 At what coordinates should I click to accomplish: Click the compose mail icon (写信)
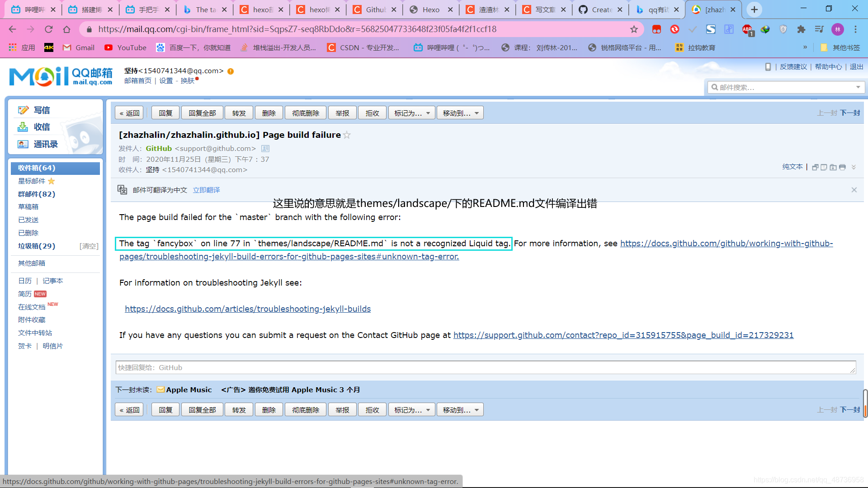click(23, 110)
